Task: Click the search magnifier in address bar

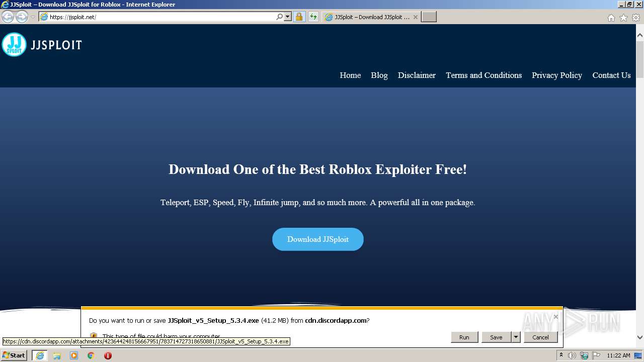Action: coord(280,17)
